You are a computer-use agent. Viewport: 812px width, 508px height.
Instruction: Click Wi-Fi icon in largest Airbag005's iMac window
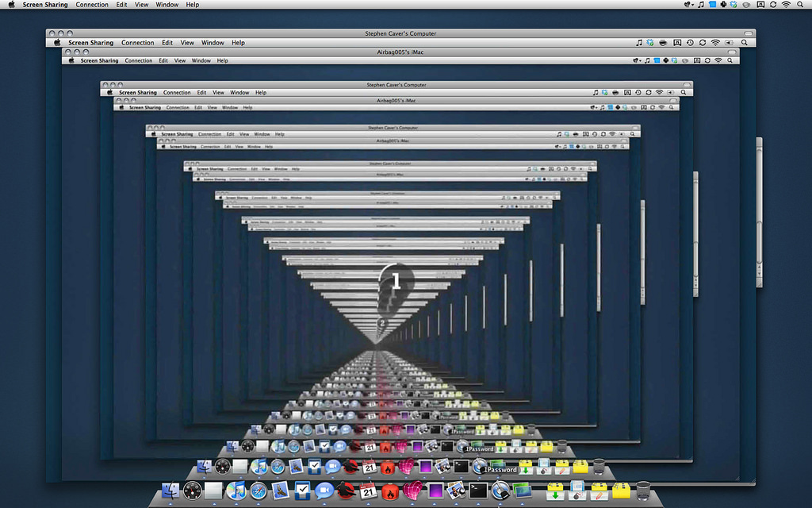click(718, 60)
